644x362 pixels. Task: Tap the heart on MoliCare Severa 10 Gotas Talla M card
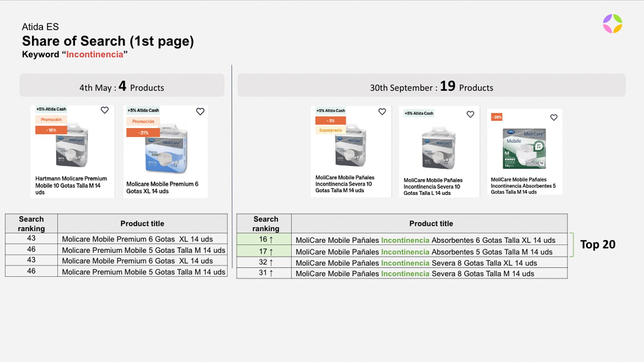tap(382, 112)
